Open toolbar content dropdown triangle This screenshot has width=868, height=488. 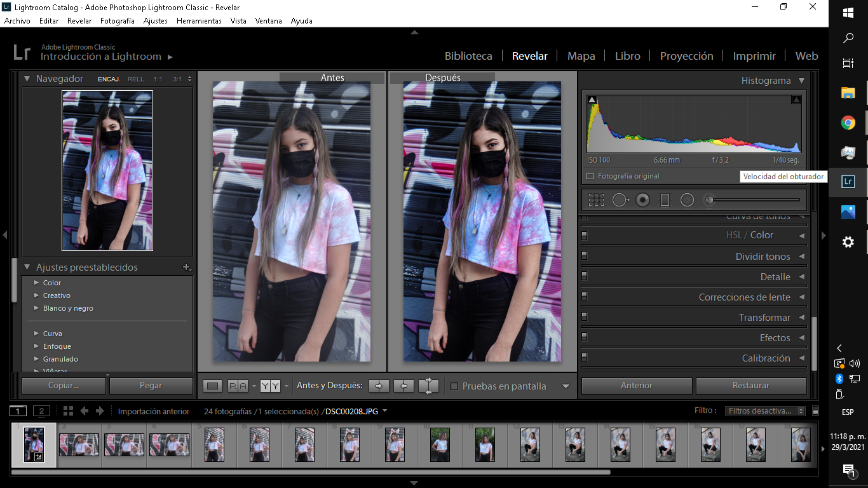566,386
